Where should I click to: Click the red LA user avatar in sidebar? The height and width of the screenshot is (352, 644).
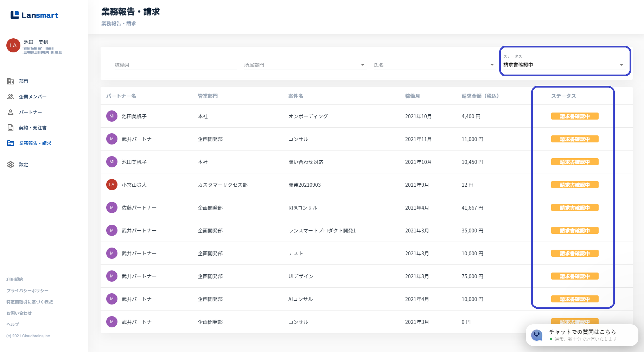[13, 45]
